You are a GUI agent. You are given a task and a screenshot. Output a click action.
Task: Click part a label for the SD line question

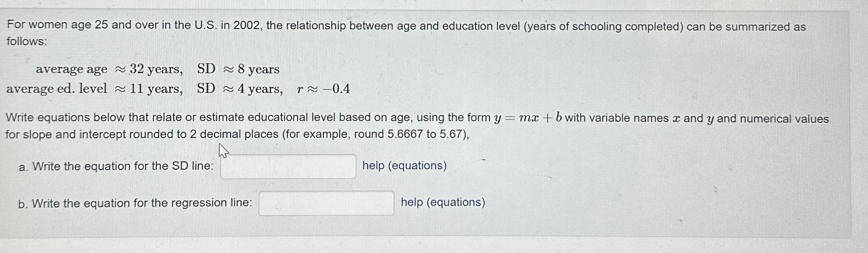point(24,166)
